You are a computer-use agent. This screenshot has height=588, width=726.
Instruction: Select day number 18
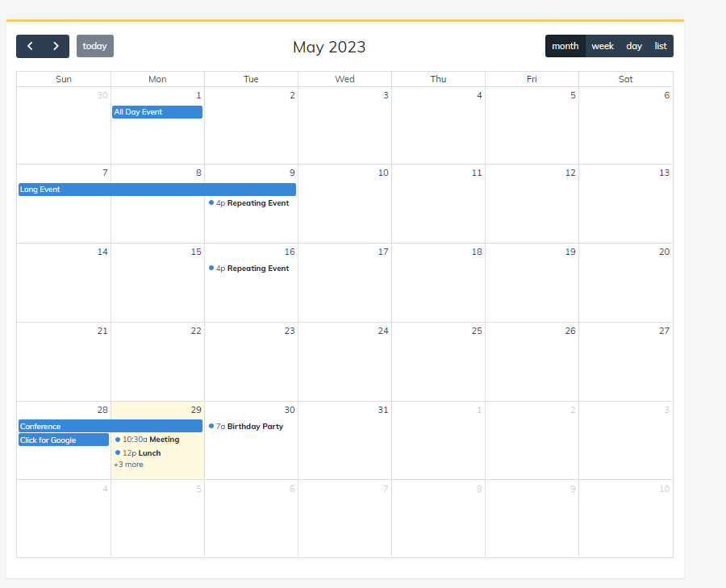(477, 252)
